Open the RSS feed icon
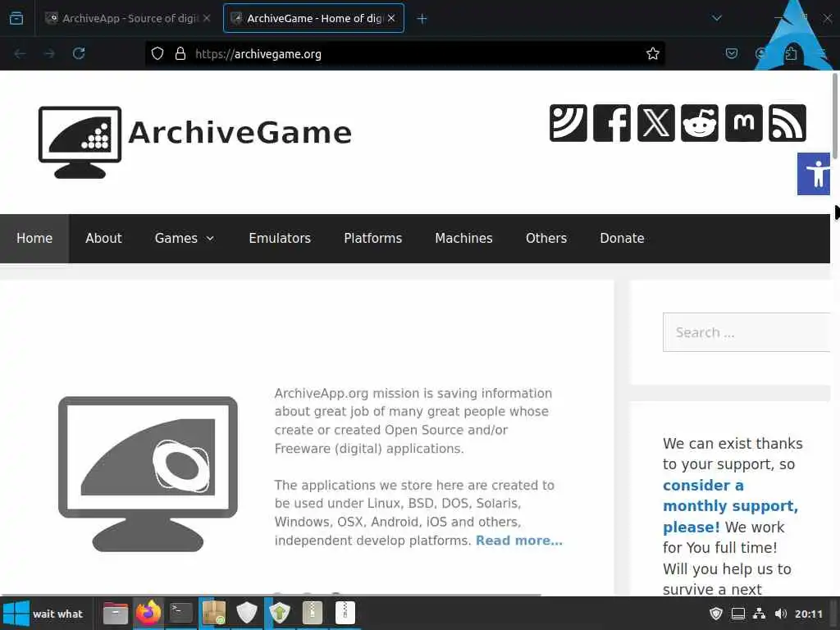The image size is (840, 630). [787, 123]
